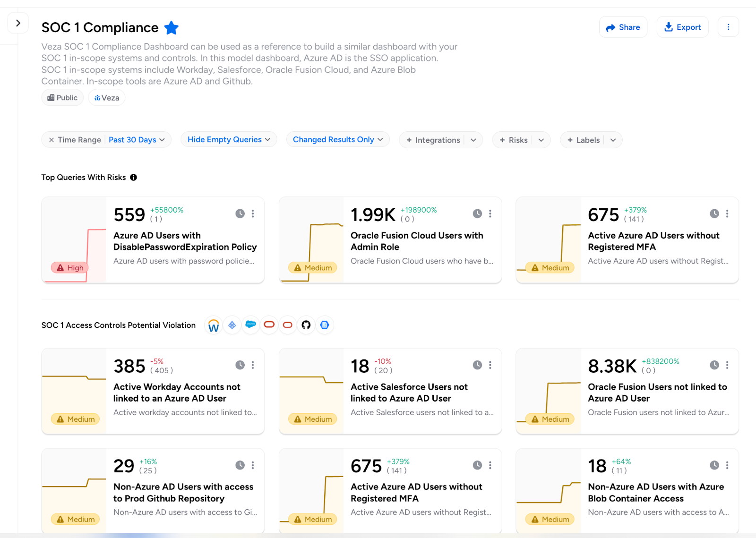The image size is (756, 538).
Task: Expand the collapsed left sidebar chevron
Action: click(x=18, y=23)
